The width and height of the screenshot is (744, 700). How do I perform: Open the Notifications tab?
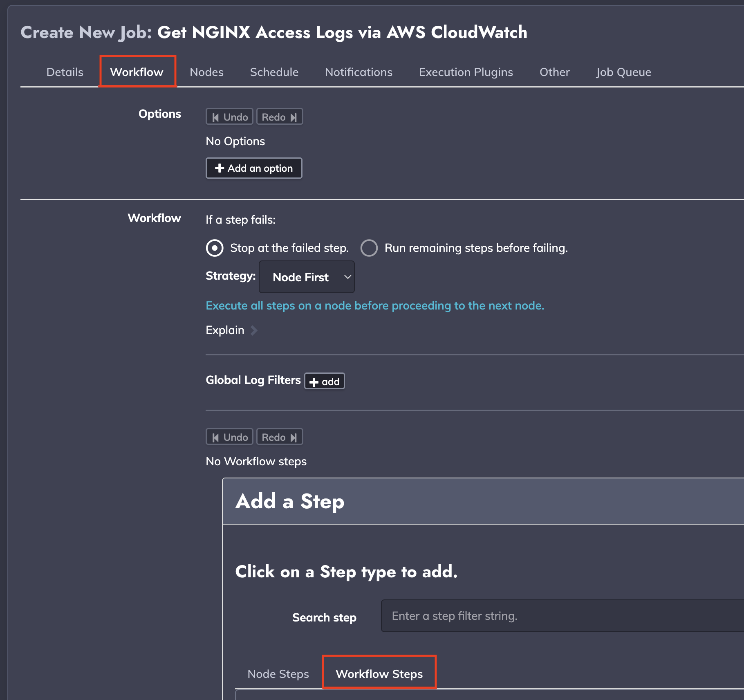coord(359,72)
